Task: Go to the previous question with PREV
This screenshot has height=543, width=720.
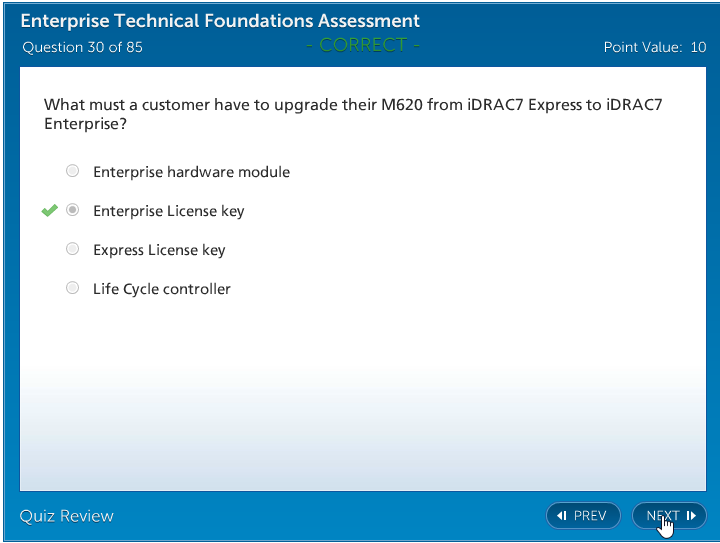Action: point(583,516)
